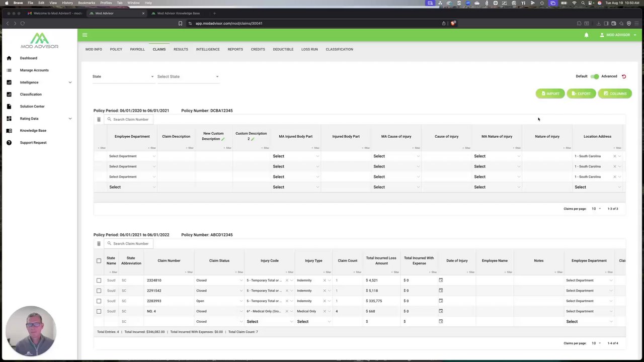Click the Intelligence sidebar icon
This screenshot has width=644, height=362.
(9, 82)
